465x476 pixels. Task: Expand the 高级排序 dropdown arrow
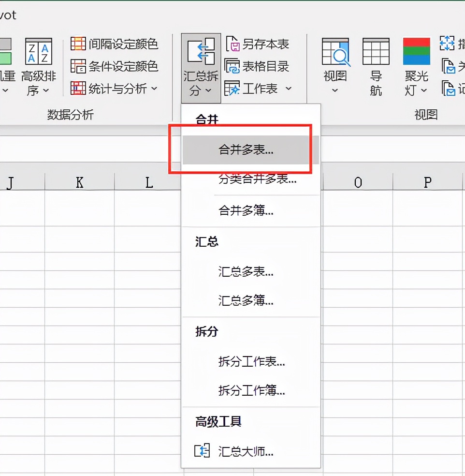click(46, 90)
